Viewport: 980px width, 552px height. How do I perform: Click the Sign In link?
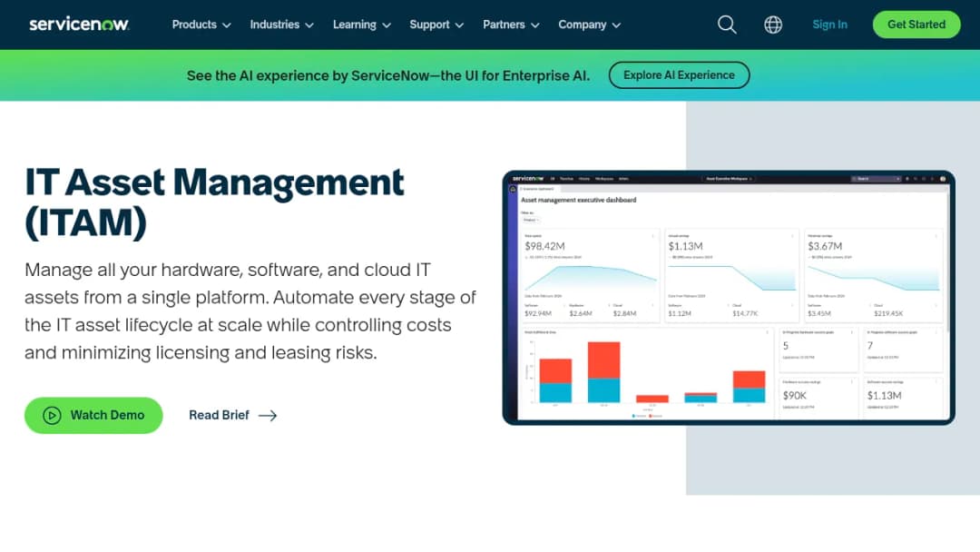point(829,25)
